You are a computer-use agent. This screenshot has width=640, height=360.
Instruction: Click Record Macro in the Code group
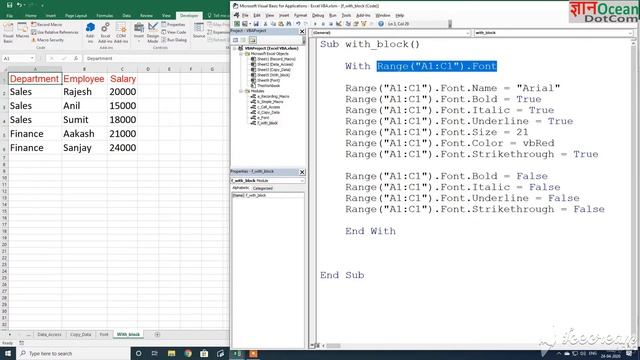click(47, 24)
